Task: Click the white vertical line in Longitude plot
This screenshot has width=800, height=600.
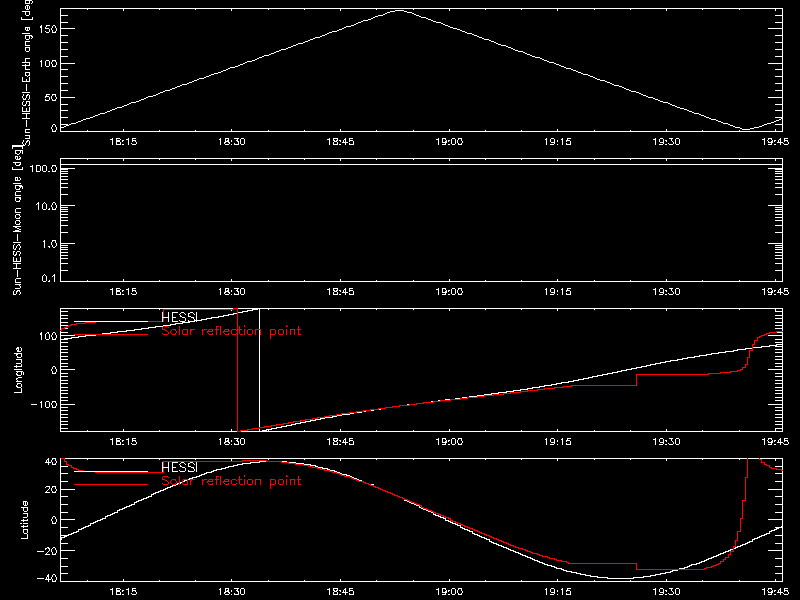Action: tap(259, 370)
